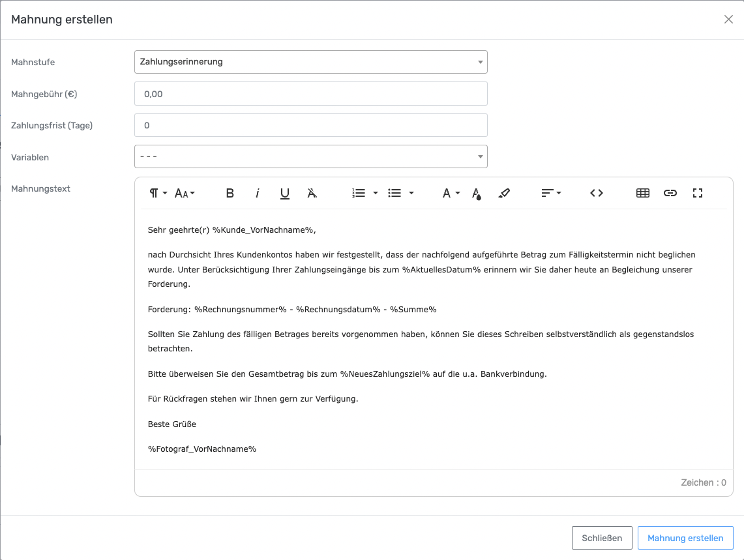Insert an ordered numbered list
The image size is (744, 560).
[359, 193]
